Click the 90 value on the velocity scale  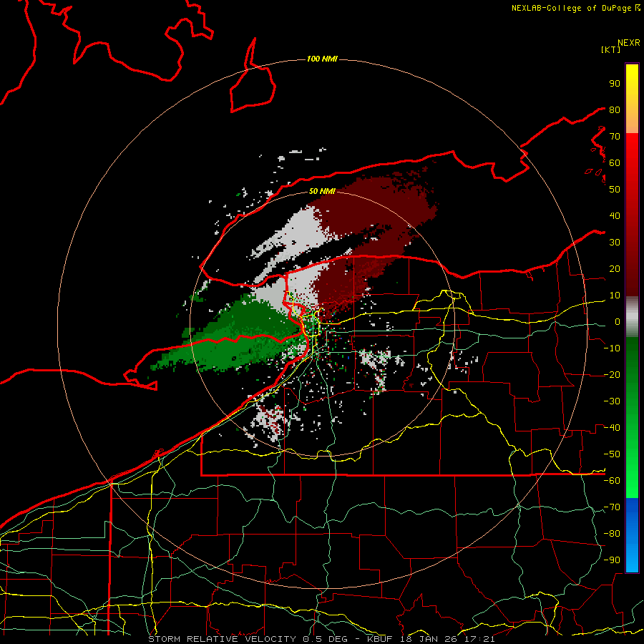[x=615, y=84]
